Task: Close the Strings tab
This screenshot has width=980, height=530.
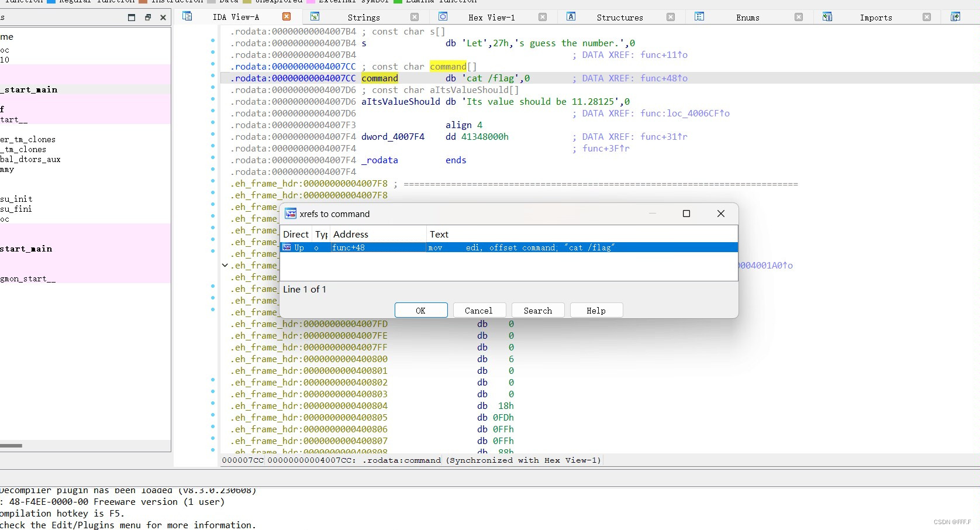Action: pyautogui.click(x=415, y=17)
